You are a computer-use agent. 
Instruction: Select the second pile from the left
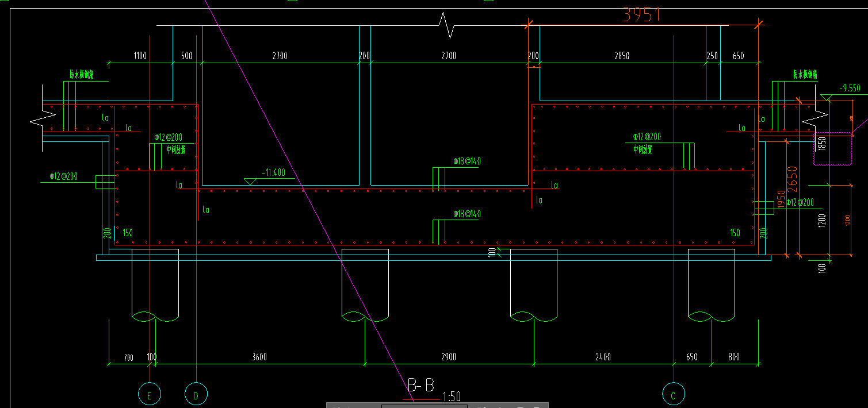click(x=365, y=285)
